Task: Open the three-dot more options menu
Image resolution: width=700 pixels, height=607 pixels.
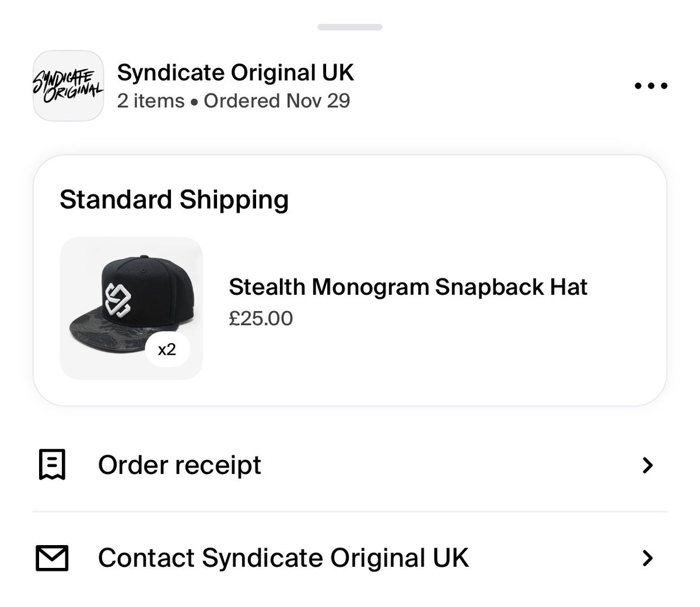Action: (650, 86)
